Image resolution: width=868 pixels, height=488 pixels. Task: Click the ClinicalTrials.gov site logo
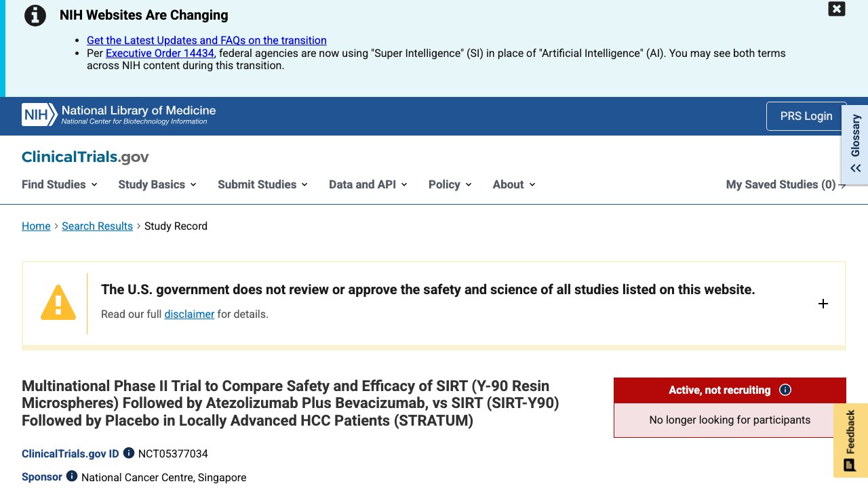click(85, 157)
